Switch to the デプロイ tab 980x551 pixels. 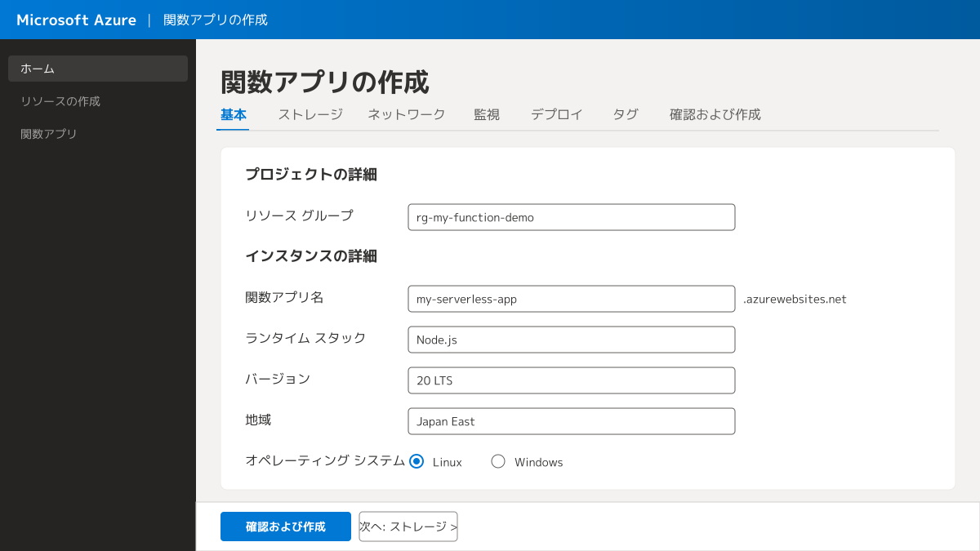coord(557,115)
